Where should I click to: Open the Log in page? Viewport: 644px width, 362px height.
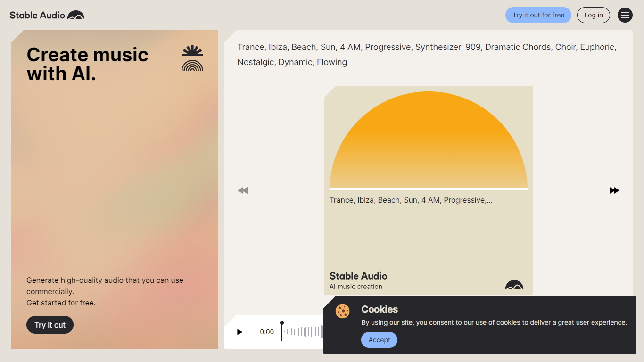(x=594, y=15)
